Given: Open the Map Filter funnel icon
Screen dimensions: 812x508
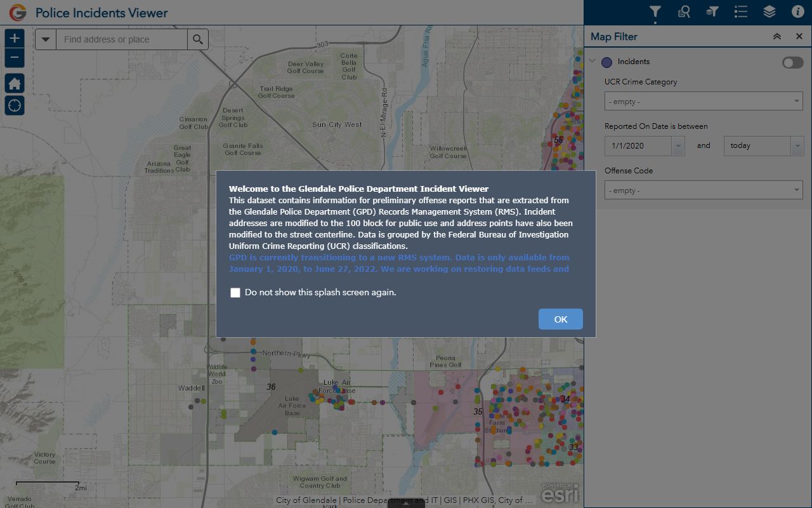Looking at the screenshot, I should tap(655, 12).
